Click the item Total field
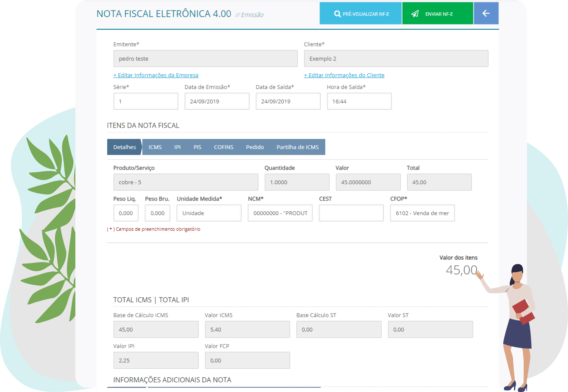 click(x=439, y=182)
